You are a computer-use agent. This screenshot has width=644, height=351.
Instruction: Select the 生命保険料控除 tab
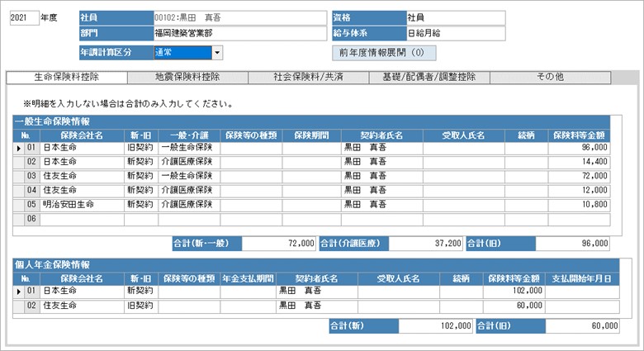[x=67, y=77]
